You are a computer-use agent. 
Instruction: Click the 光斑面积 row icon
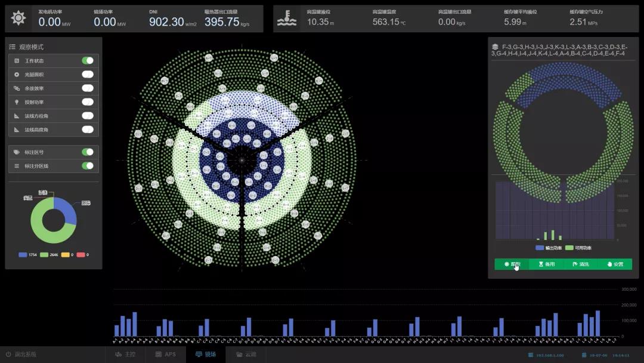pos(17,75)
